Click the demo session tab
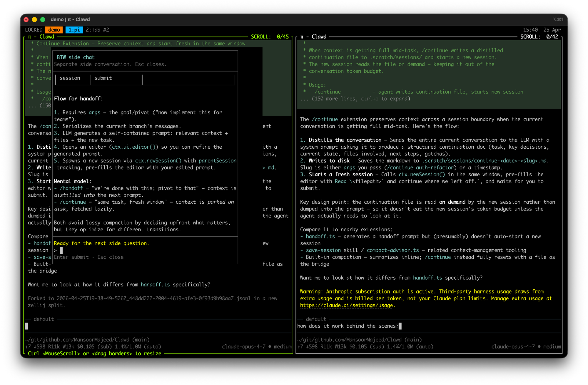The image size is (588, 385). point(54,30)
